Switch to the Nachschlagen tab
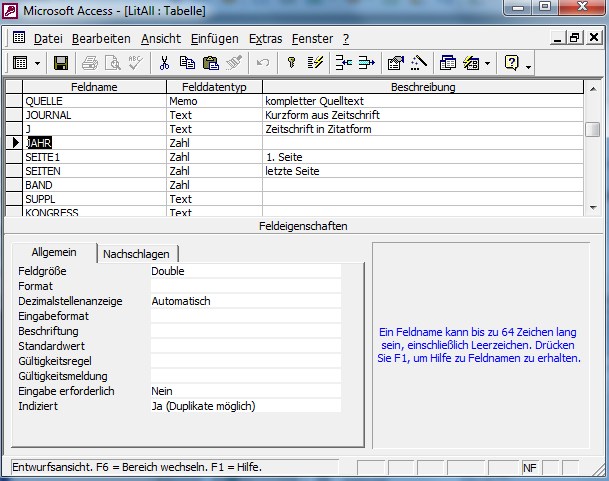The height and width of the screenshot is (481, 609). coord(136,254)
